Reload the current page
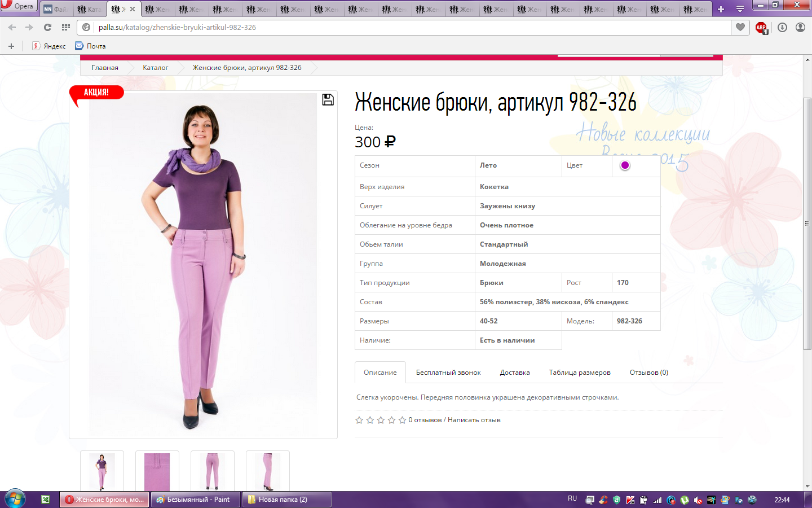This screenshot has width=812, height=508. click(x=47, y=27)
